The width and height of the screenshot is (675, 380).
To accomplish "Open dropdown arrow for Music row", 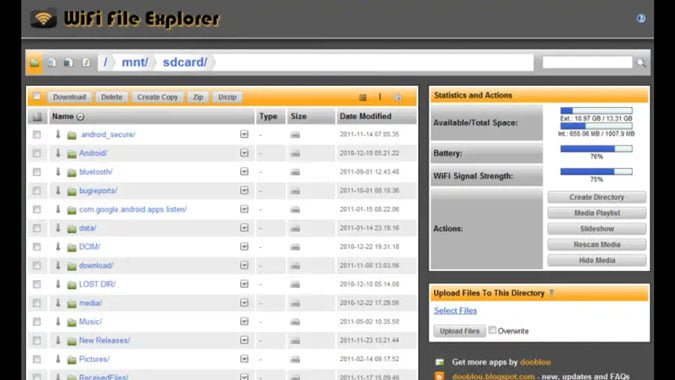I will [244, 321].
